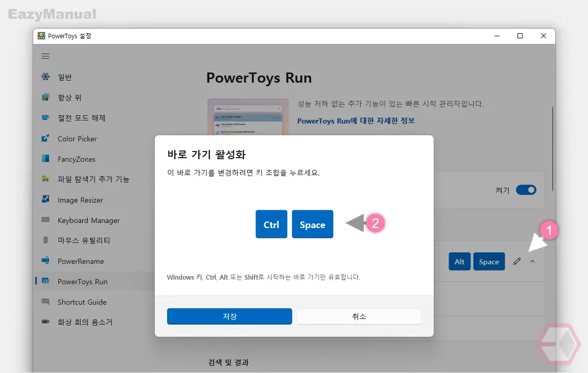Open PowerToys Run에 대한 자세한 정보 link

pos(356,120)
